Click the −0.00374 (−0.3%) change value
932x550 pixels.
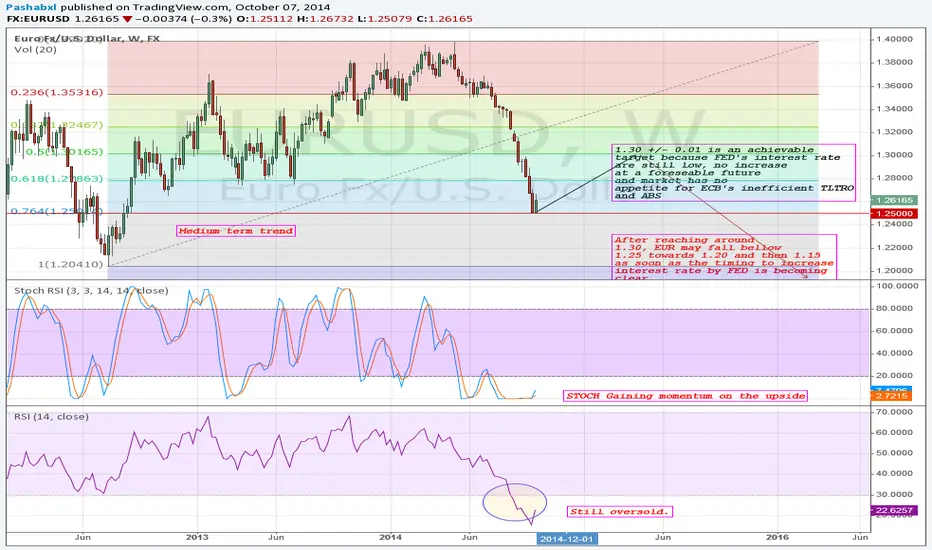pyautogui.click(x=183, y=18)
